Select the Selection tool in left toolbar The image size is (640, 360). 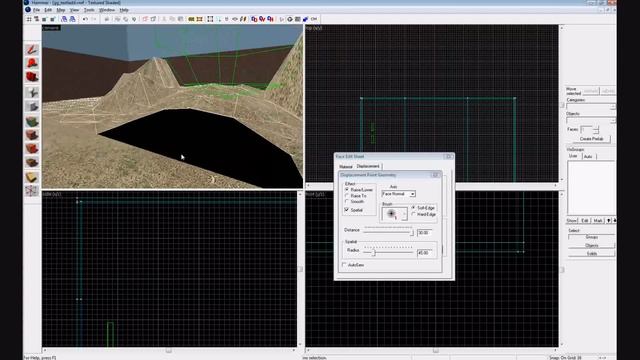pyautogui.click(x=32, y=49)
